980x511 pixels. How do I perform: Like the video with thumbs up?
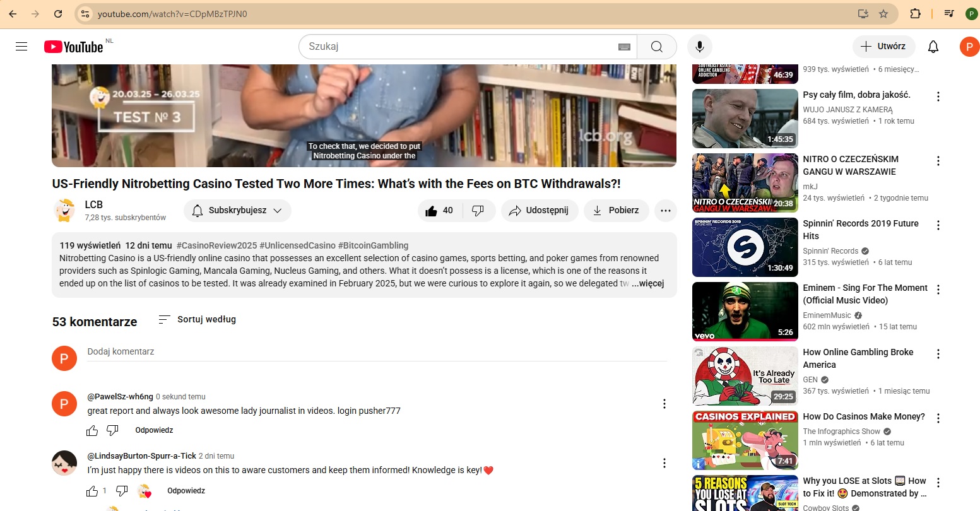[440, 211]
